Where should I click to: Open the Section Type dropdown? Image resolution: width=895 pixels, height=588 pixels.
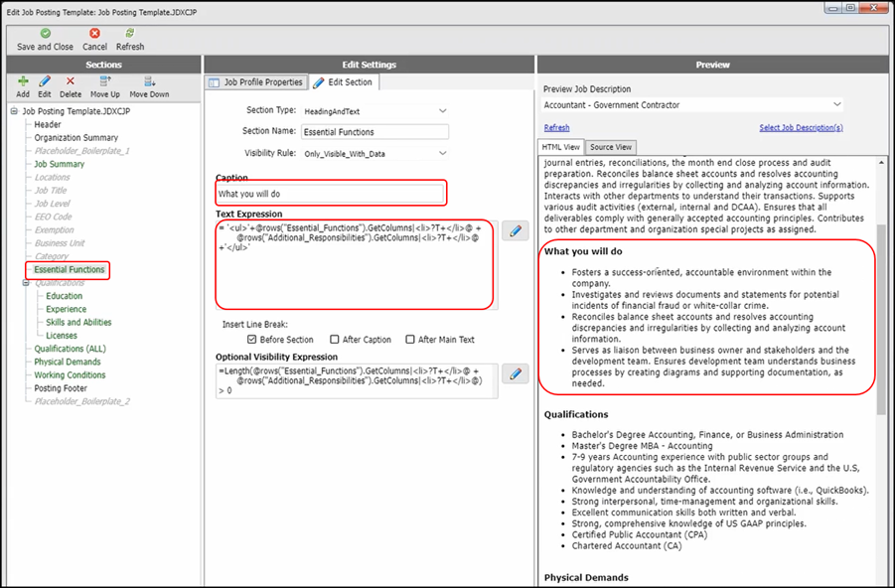tap(442, 110)
